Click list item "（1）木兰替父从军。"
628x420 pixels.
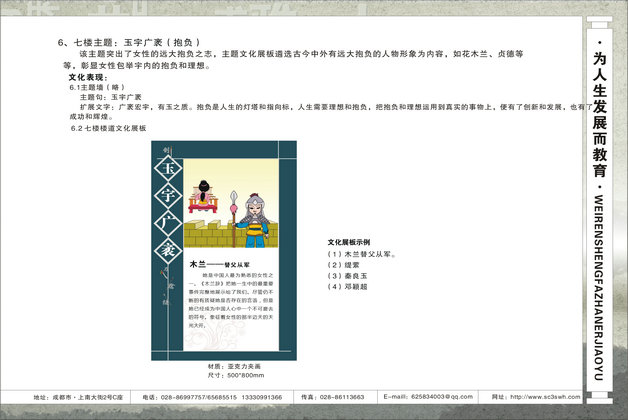tap(362, 254)
